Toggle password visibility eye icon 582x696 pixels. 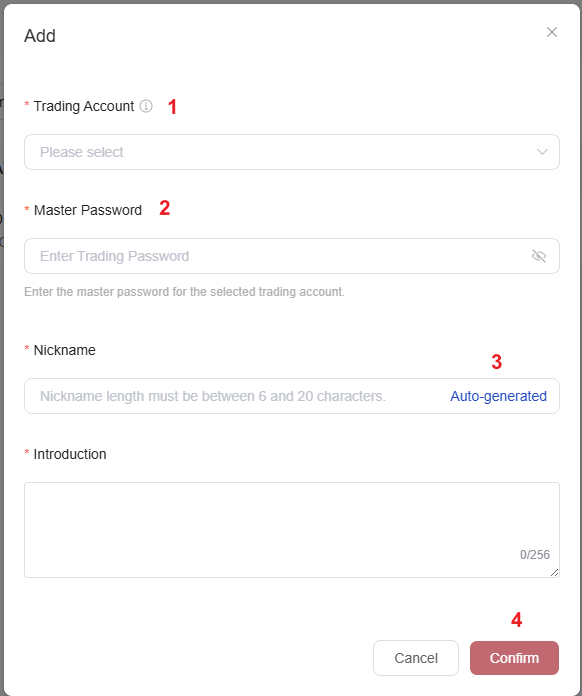pyautogui.click(x=539, y=256)
